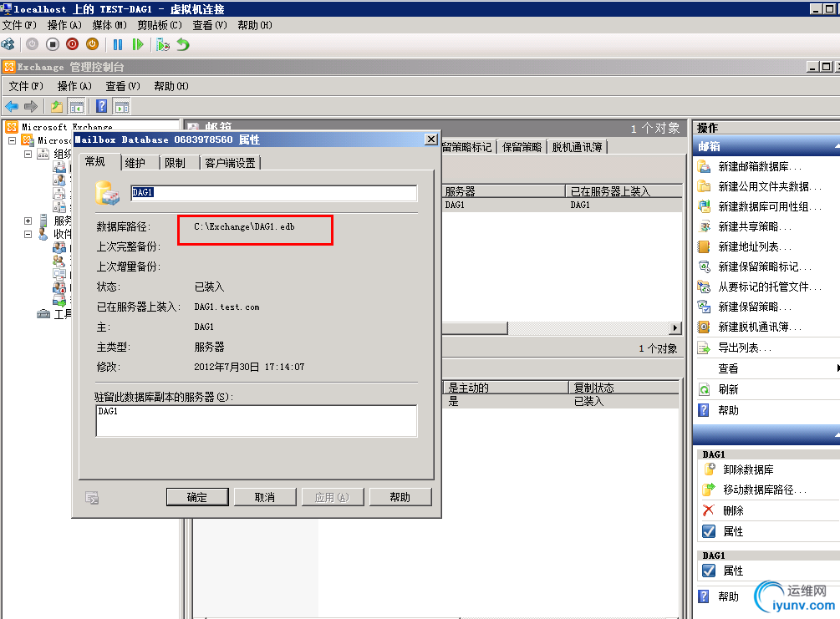This screenshot has width=840, height=619.
Task: Sort by the 服务器 column header
Action: (x=503, y=191)
